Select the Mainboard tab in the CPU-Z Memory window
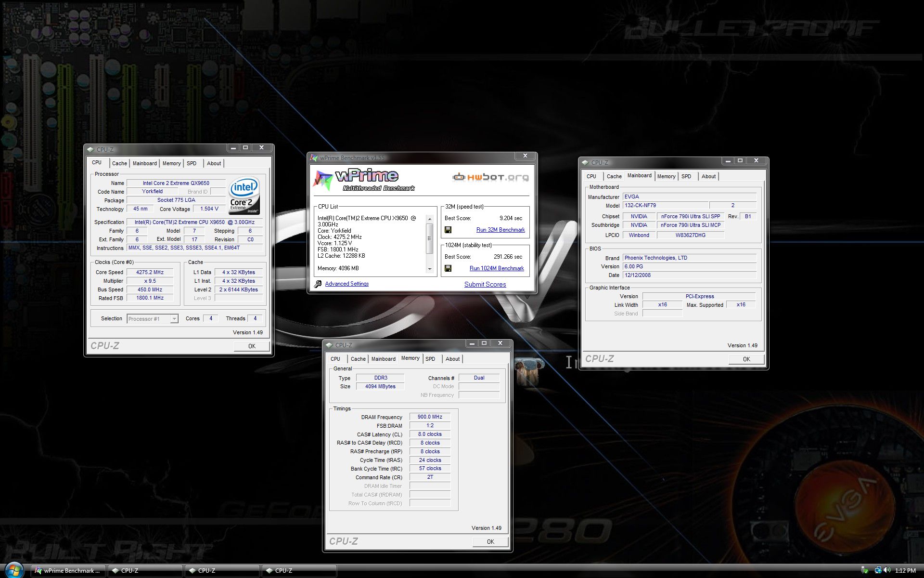Screen dimensions: 924x578 click(x=384, y=359)
